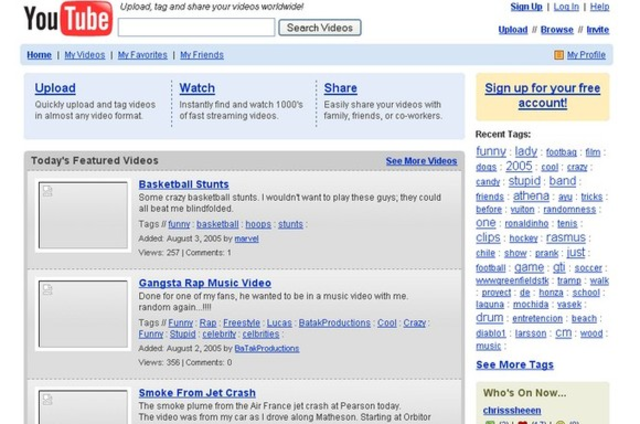Image resolution: width=640 pixels, height=424 pixels.
Task: Open Gangsta Rap Music Video title link
Action: pos(205,283)
